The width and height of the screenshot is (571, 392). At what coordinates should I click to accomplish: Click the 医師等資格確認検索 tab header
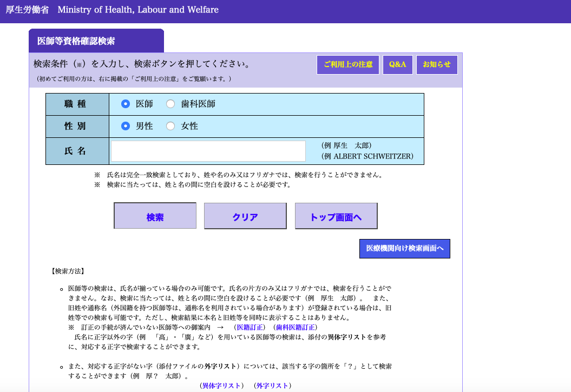pos(76,41)
